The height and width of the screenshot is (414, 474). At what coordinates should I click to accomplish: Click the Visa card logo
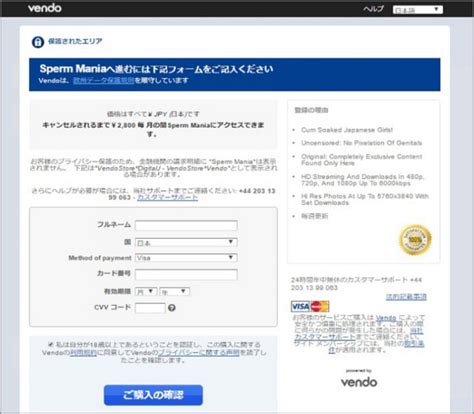(x=300, y=306)
